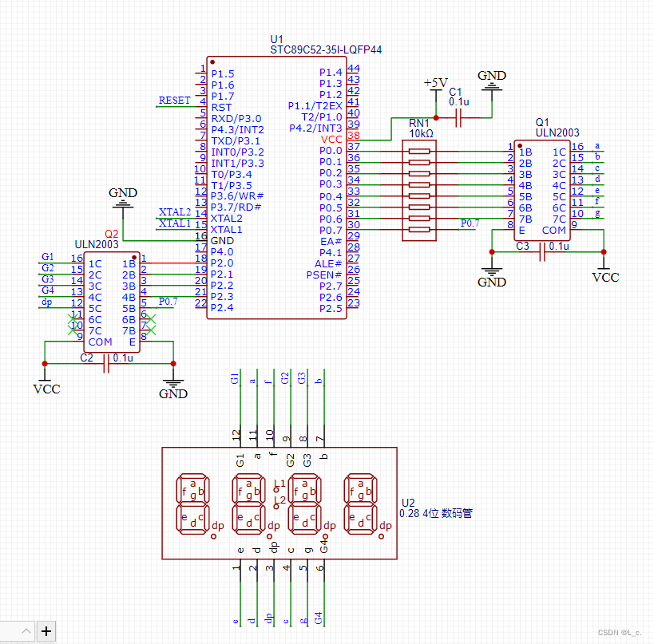Select the red Q2 designator
Image resolution: width=654 pixels, height=644 pixels.
111,234
